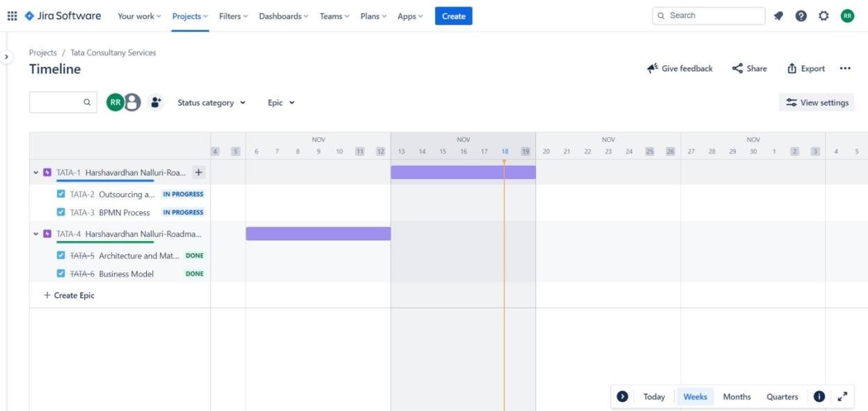868x411 pixels.
Task: Open the Status category filter dropdown
Action: click(x=211, y=102)
